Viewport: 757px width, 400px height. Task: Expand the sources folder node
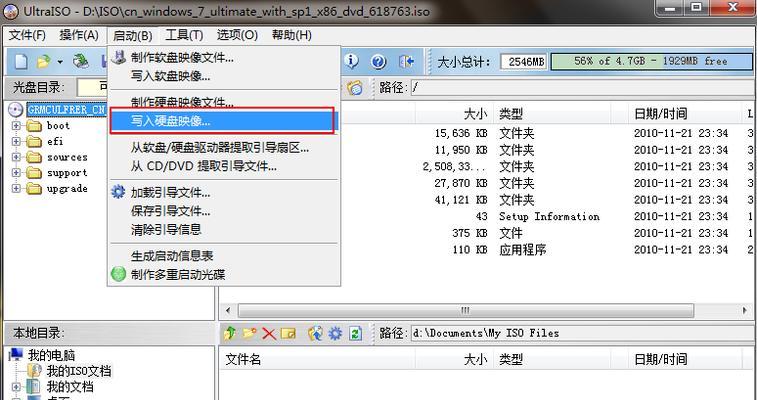coord(16,157)
